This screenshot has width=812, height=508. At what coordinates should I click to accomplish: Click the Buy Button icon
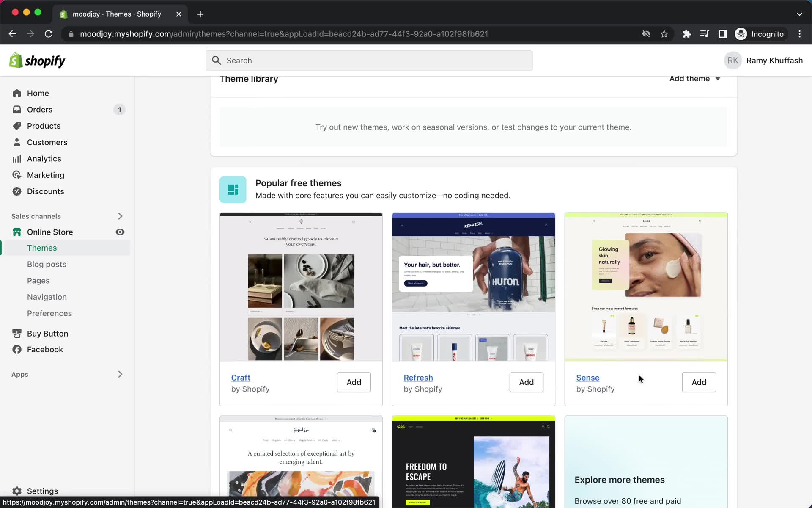point(17,334)
